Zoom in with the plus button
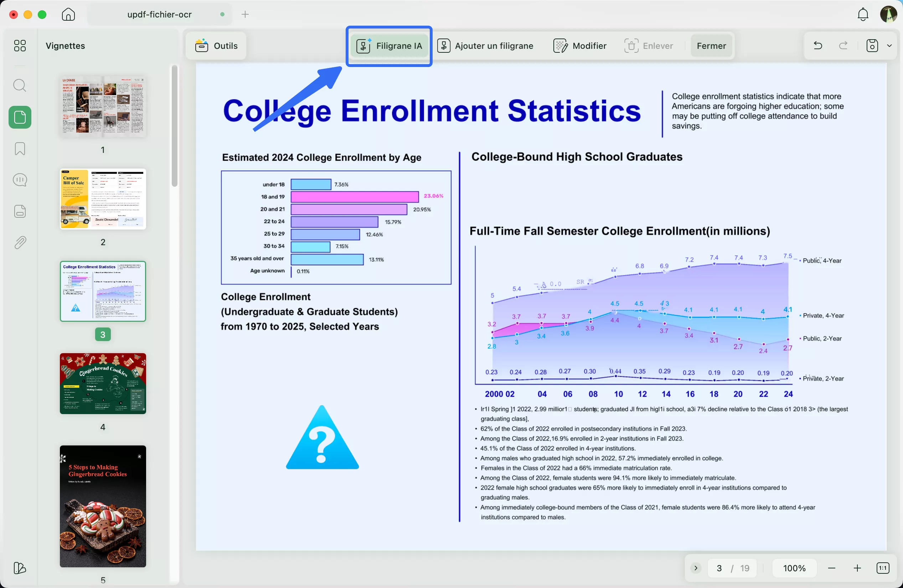This screenshot has width=903, height=588. pos(857,568)
